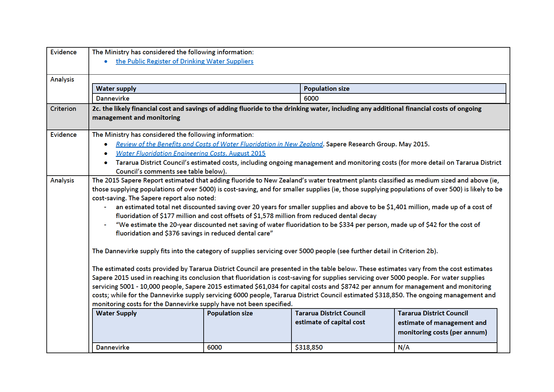Screen dimensions: 554x392
Task: Click the Population size header in upper table
Action: coord(326,88)
